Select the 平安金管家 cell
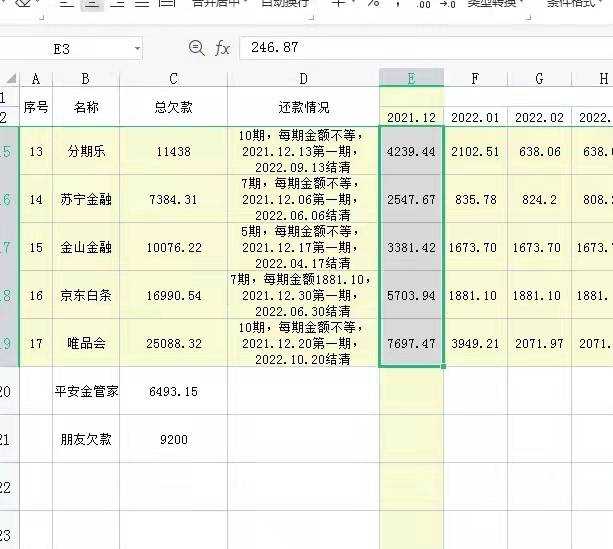The height and width of the screenshot is (549, 613). (86, 391)
